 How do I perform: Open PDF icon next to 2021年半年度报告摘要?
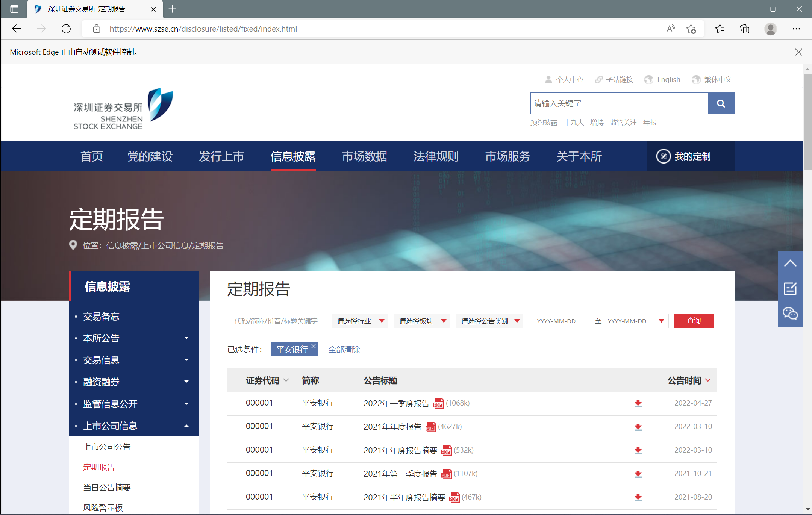point(454,497)
